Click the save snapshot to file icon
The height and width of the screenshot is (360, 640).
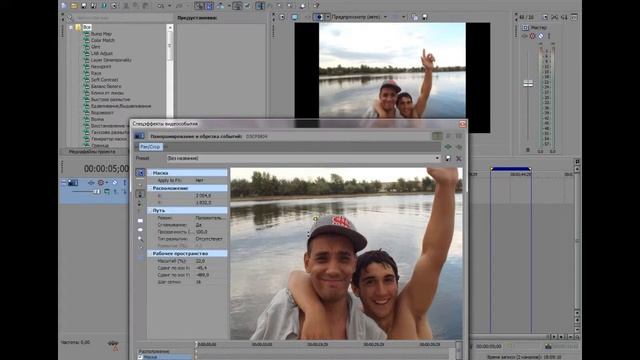424,17
